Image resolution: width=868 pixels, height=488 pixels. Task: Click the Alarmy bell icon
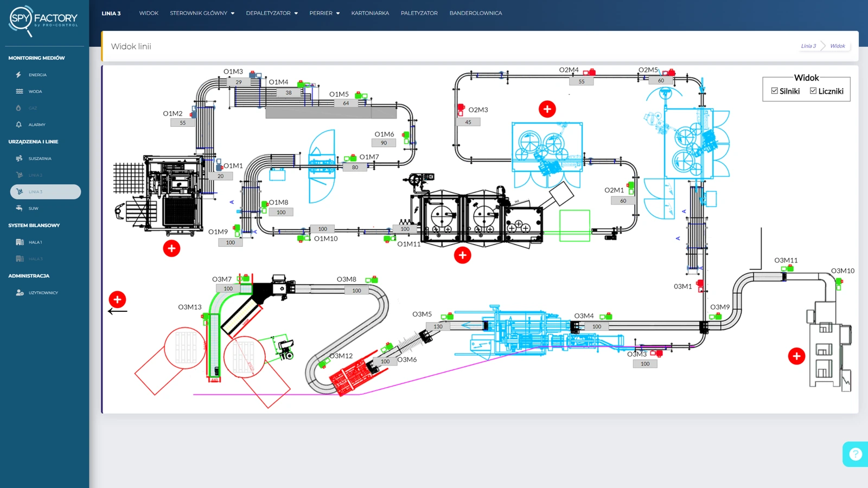(19, 125)
